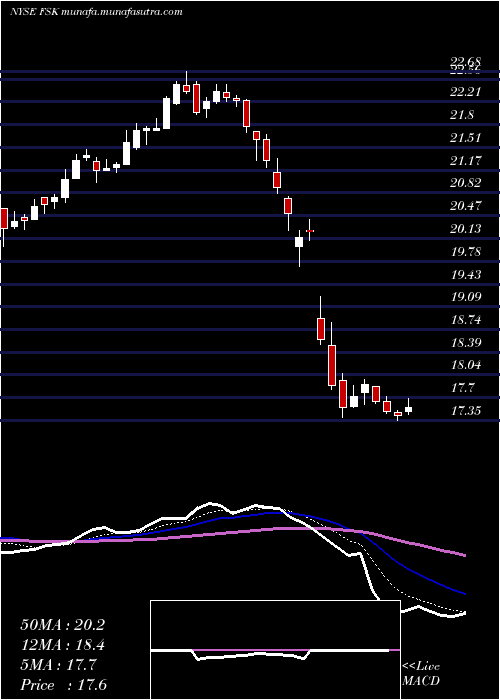Click the 19.43 price axis label
The width and height of the screenshot is (500, 700).
click(x=465, y=274)
